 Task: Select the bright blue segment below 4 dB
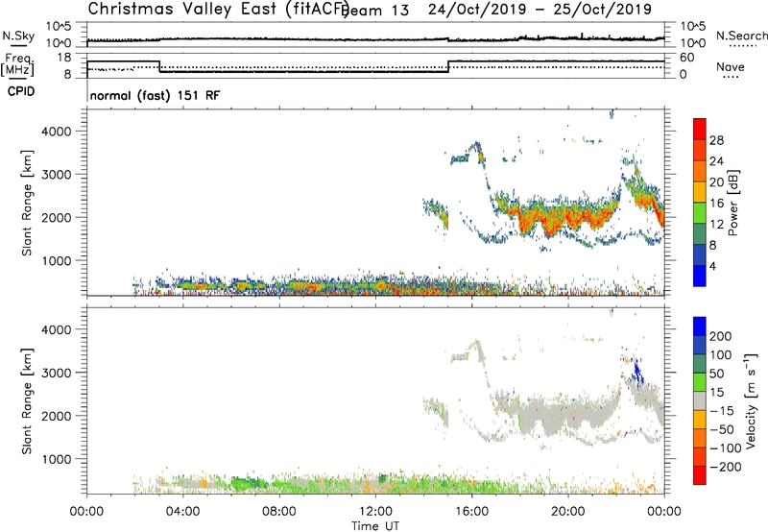click(700, 277)
